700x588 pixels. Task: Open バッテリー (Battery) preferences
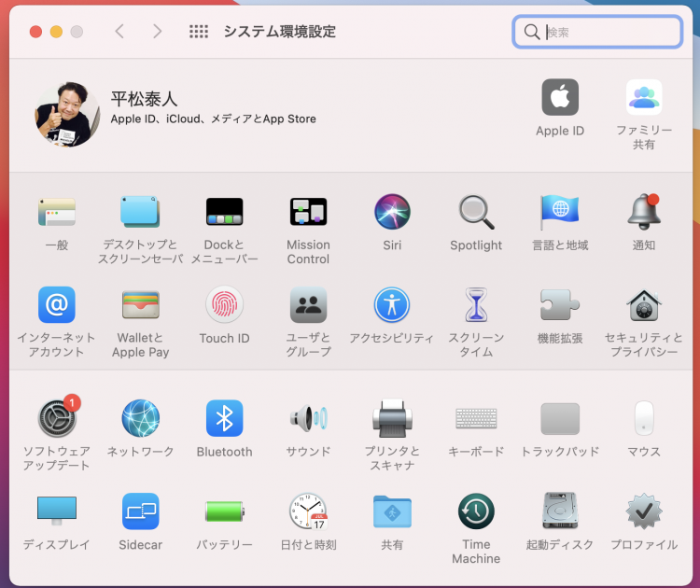[225, 511]
